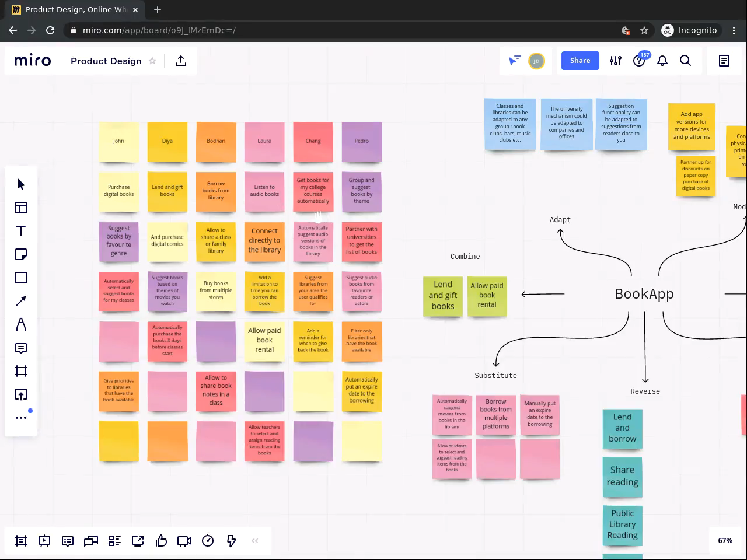Image resolution: width=747 pixels, height=560 pixels.
Task: Select the cursor arrow tool
Action: click(x=21, y=184)
